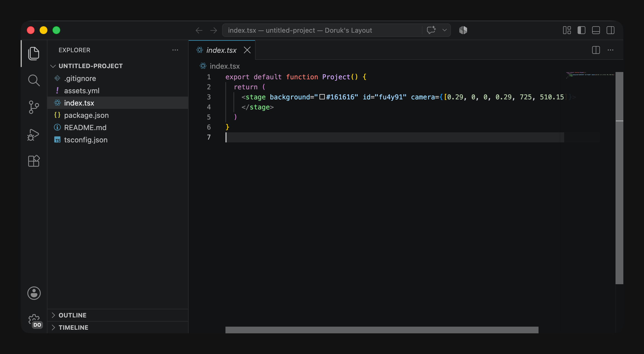The image size is (644, 354).
Task: Click the index.tsx breadcrumb
Action: [x=225, y=66]
